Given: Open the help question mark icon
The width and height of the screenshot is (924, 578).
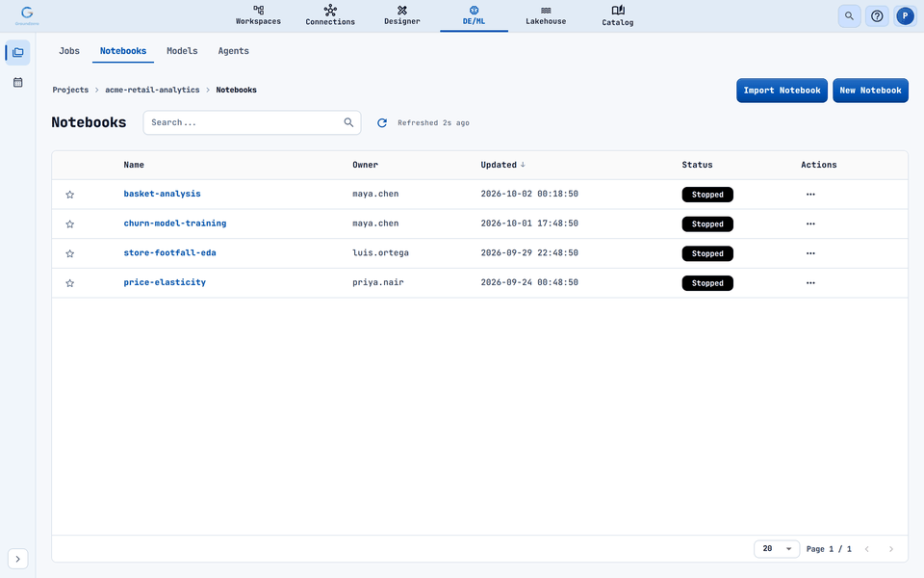Looking at the screenshot, I should coord(877,16).
